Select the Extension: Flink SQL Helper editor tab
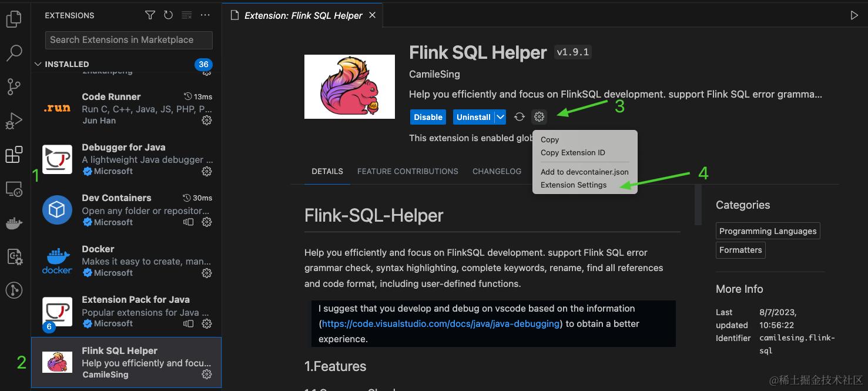The image size is (868, 391). tap(303, 16)
